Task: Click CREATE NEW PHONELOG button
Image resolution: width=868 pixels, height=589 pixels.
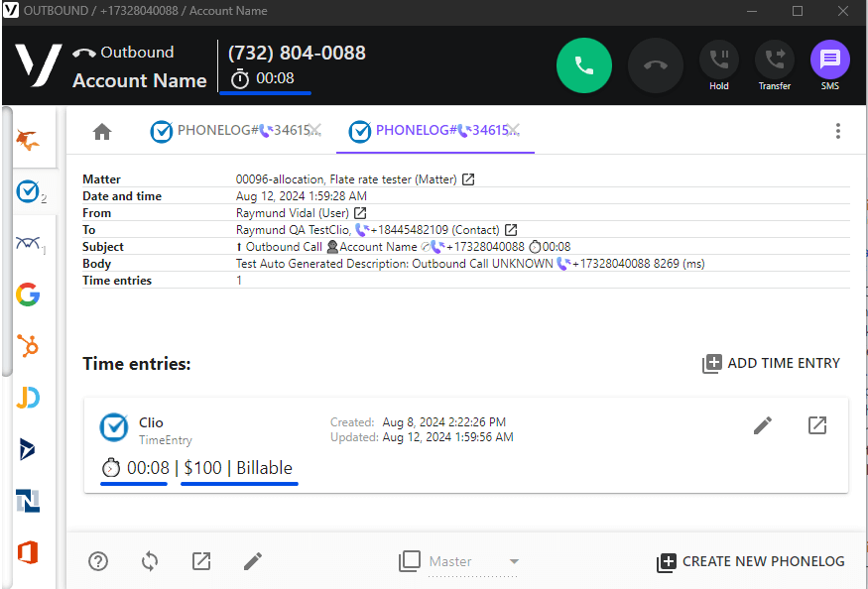Action: 751,561
